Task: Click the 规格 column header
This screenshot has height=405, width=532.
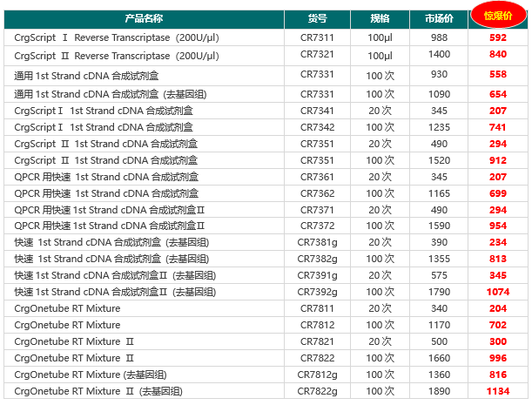Action: coord(380,18)
